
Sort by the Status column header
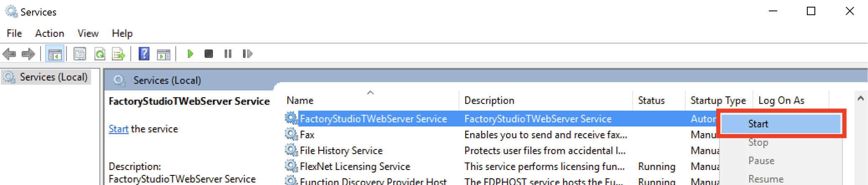coord(651,101)
